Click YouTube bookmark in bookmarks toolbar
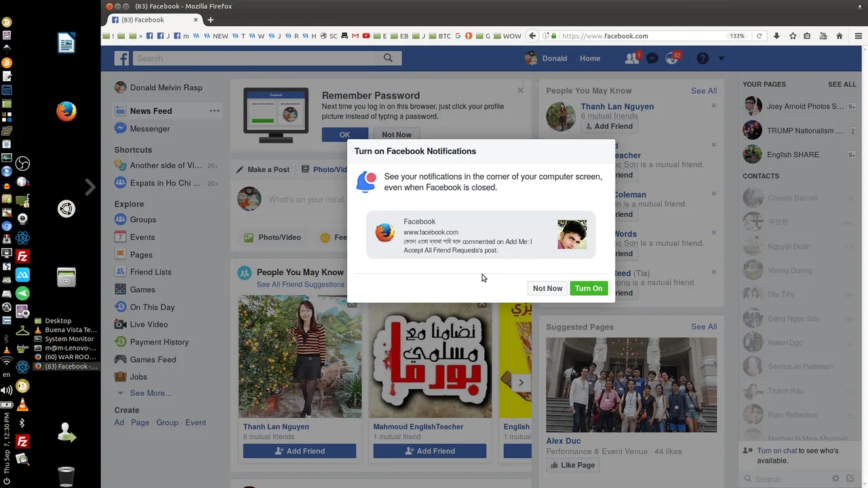The width and height of the screenshot is (868, 488). pos(366,36)
